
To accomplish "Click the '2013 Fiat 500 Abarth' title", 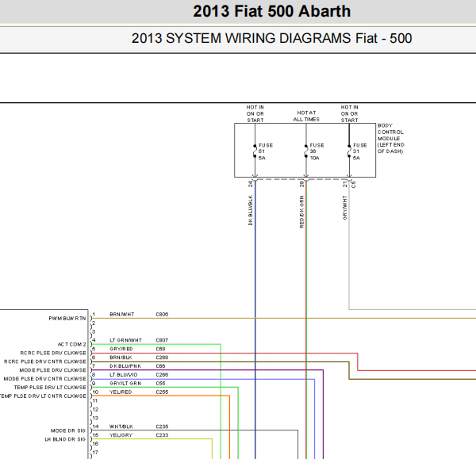I will tap(271, 11).
